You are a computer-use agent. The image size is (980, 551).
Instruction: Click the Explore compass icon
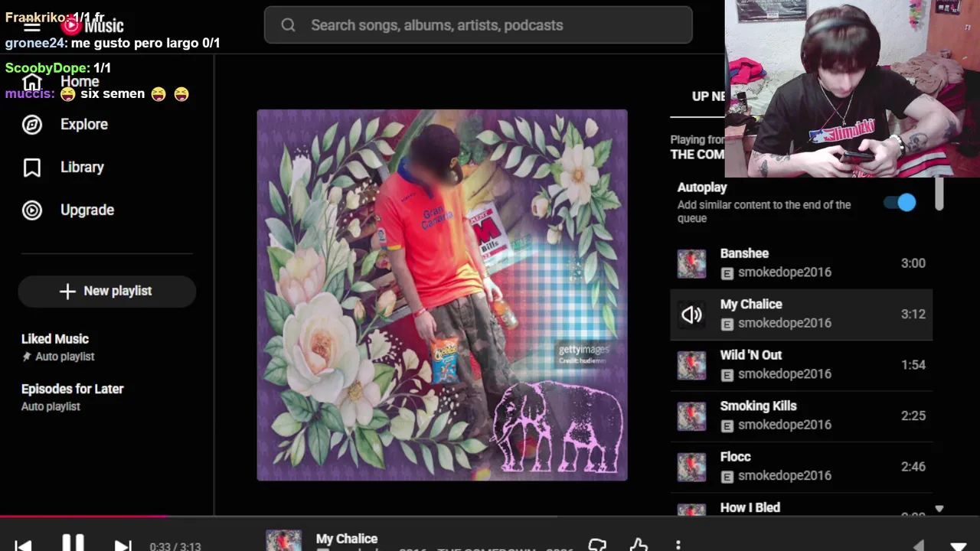coord(32,124)
